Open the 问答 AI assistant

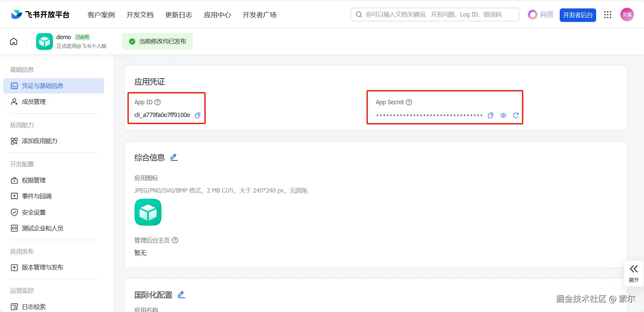point(540,15)
